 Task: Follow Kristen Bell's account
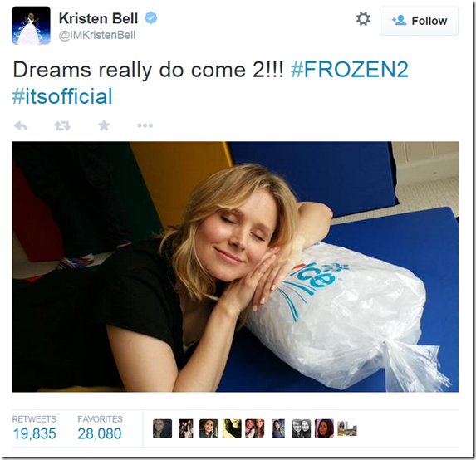(419, 21)
